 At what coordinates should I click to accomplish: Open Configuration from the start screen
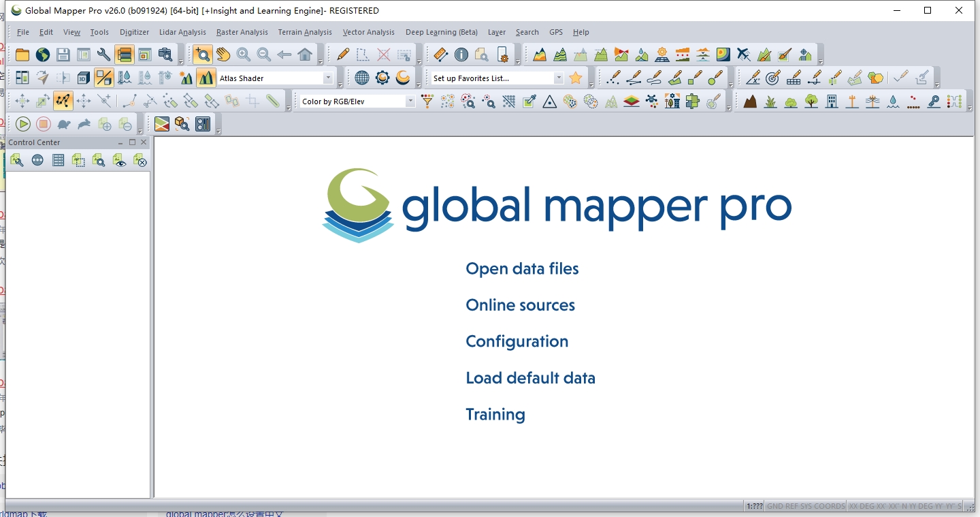(x=517, y=341)
